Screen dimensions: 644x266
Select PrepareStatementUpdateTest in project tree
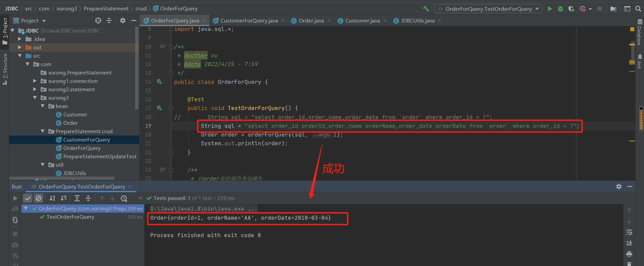pos(100,156)
